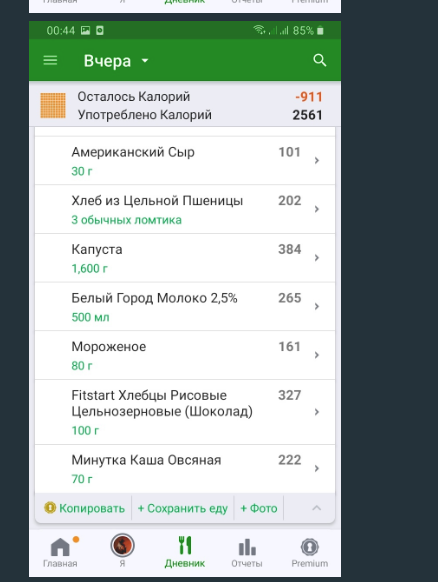Tap + Сохранить еду button

pyautogui.click(x=183, y=508)
